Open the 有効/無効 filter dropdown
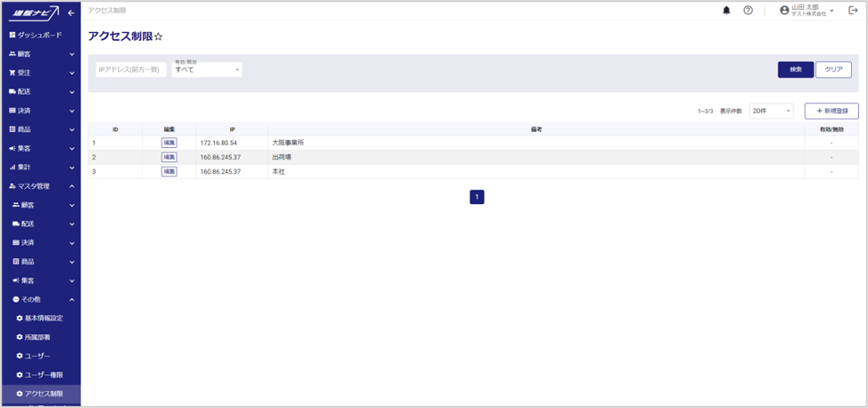This screenshot has width=868, height=408. 207,69
